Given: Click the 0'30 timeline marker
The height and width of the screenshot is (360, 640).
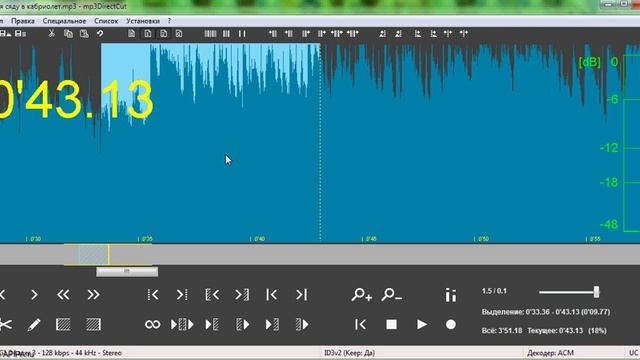Looking at the screenshot, I should 33,239.
